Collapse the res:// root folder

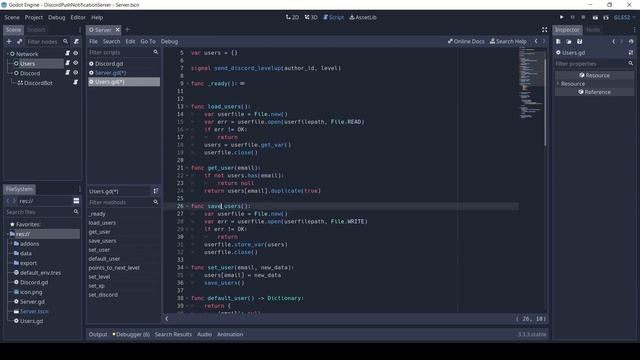[x=7, y=234]
